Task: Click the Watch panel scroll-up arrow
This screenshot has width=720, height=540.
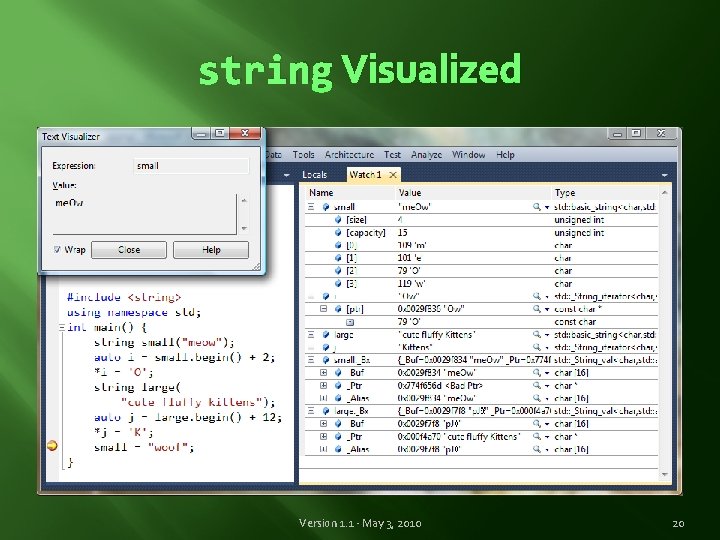Action: pos(664,193)
